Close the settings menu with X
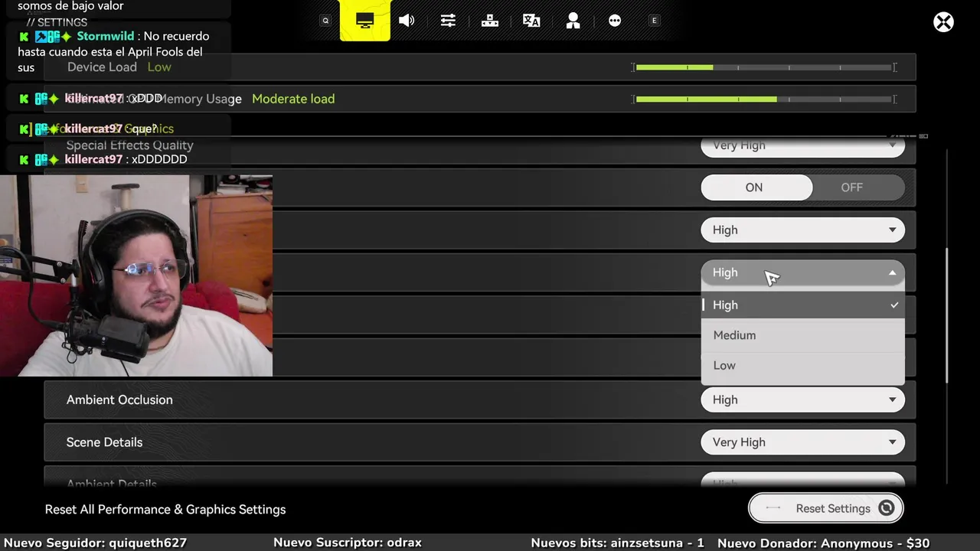Image resolution: width=980 pixels, height=551 pixels. click(x=943, y=22)
